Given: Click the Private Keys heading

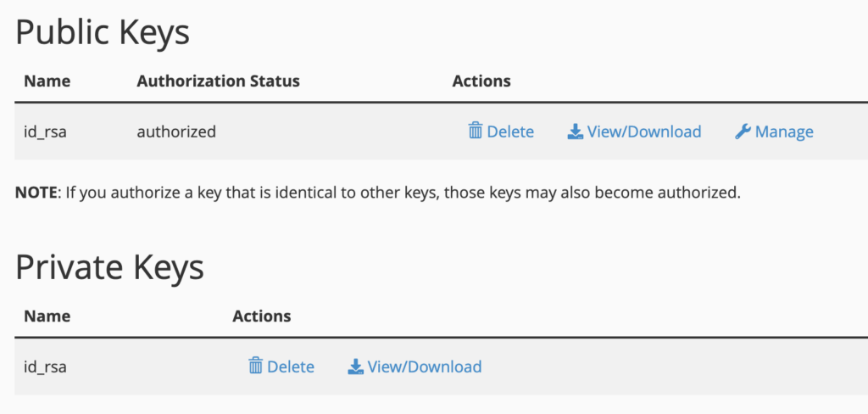Looking at the screenshot, I should point(109,267).
